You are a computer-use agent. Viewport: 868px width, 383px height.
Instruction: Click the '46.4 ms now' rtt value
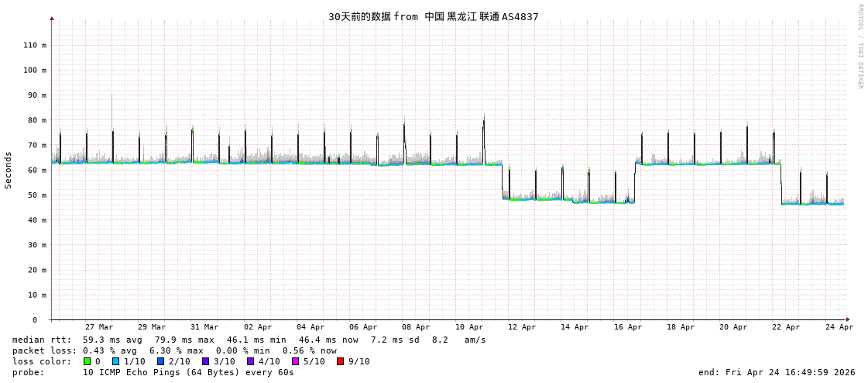(328, 340)
